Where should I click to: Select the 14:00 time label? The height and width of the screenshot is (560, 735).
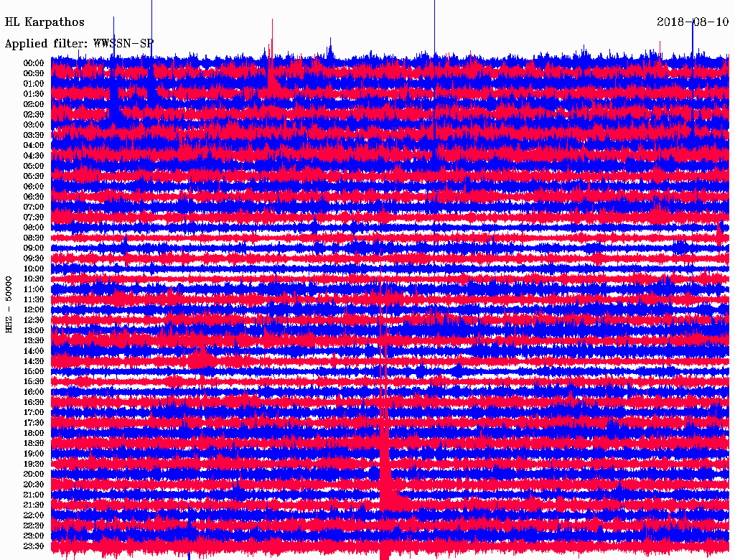34,351
